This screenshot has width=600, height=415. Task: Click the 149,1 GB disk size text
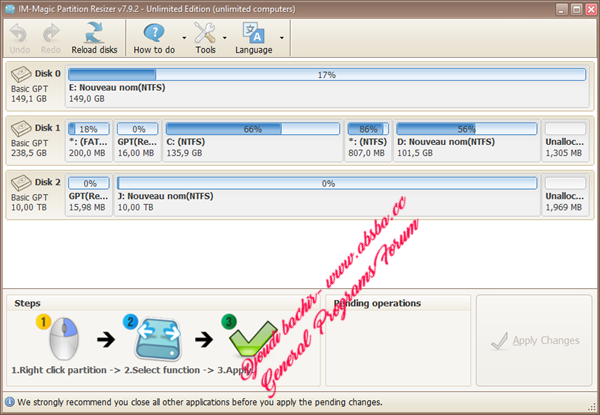point(29,99)
